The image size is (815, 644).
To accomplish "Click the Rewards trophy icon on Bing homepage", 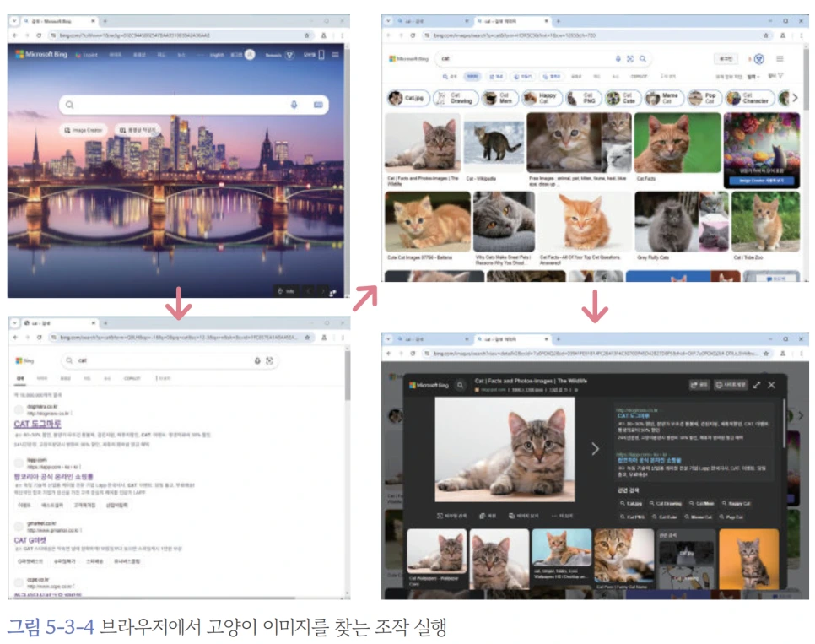I will [x=289, y=55].
